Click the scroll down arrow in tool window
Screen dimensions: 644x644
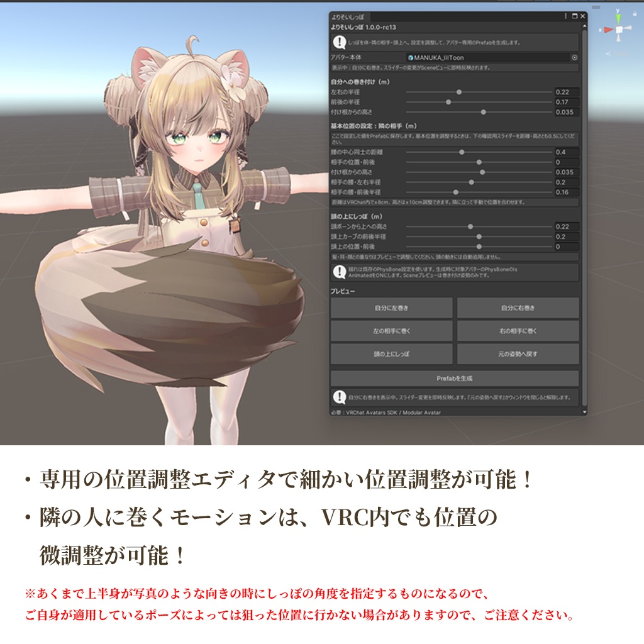pos(584,412)
